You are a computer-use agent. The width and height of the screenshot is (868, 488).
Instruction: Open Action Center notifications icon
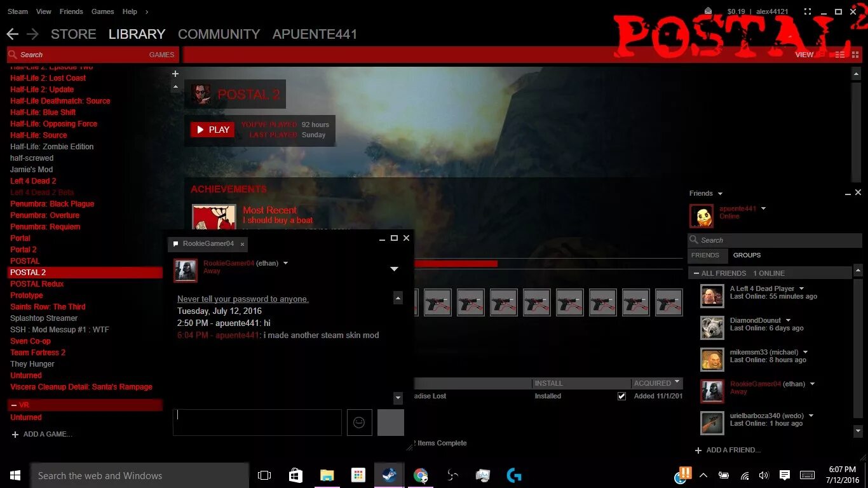click(x=785, y=475)
